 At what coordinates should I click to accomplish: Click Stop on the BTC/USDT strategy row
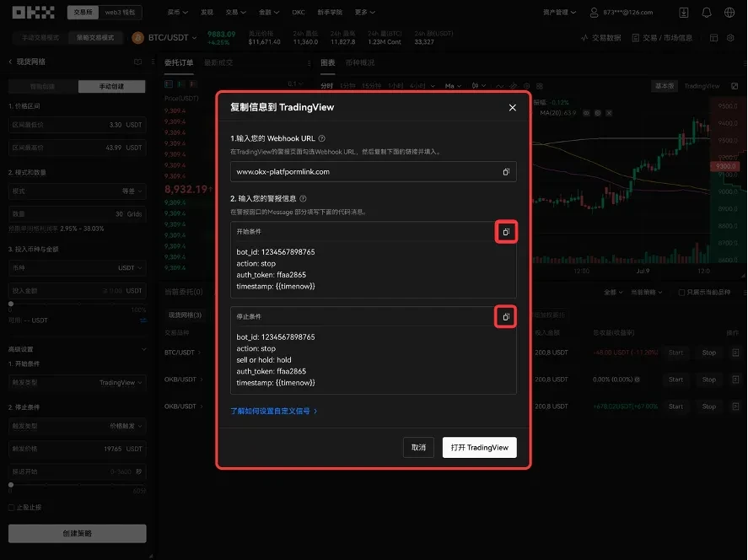(709, 353)
